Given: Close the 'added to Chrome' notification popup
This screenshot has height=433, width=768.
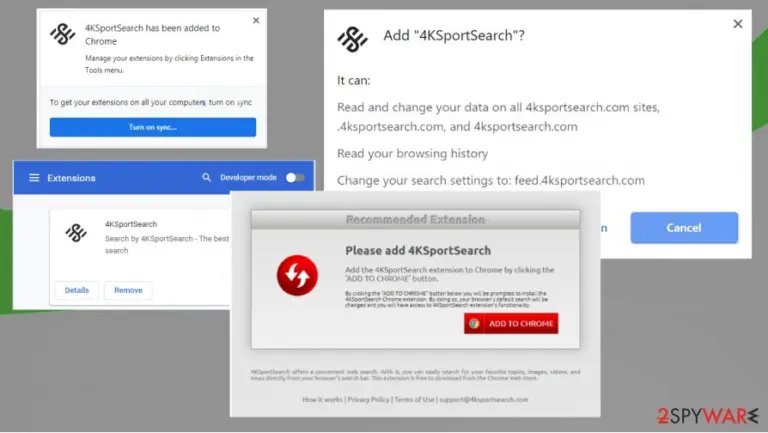Looking at the screenshot, I should [256, 21].
